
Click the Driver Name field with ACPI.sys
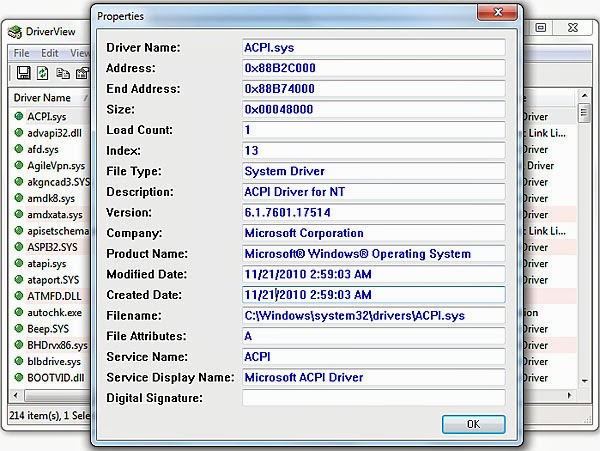(373, 47)
